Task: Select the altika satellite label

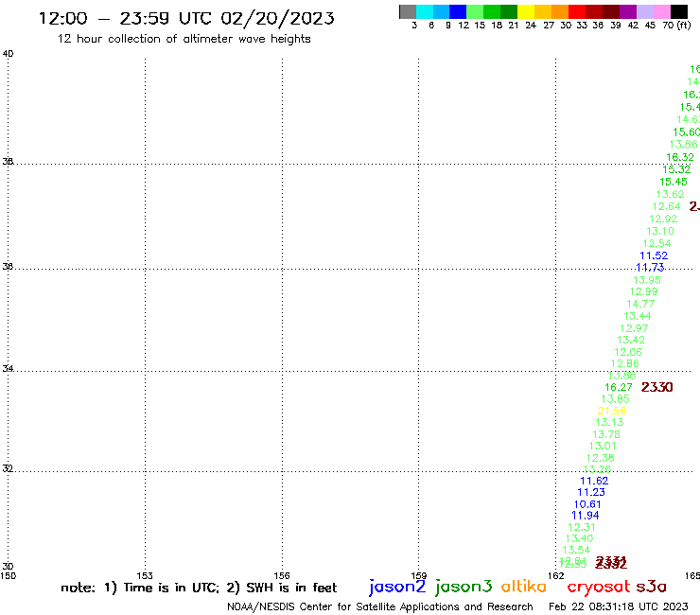Action: 524,586
